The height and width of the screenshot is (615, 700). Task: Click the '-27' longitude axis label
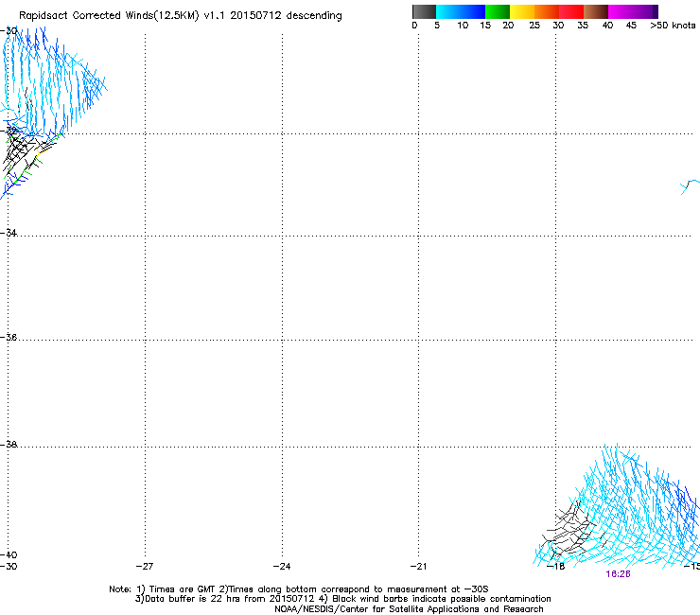(x=144, y=567)
